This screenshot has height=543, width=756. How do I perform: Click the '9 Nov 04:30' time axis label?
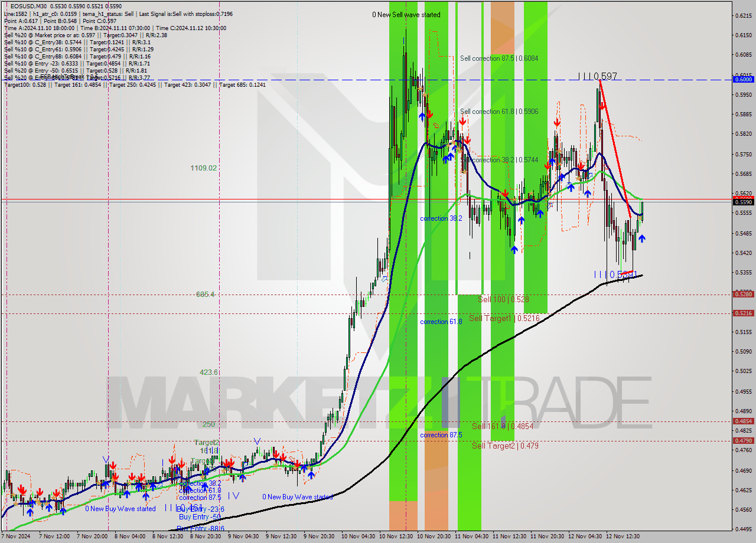(x=244, y=537)
